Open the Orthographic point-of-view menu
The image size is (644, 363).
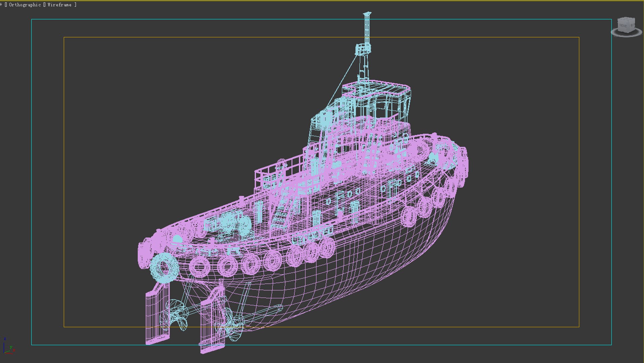tap(25, 5)
